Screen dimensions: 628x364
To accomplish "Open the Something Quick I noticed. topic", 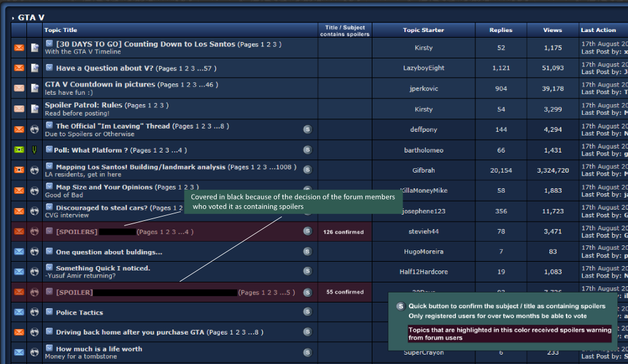I will [103, 269].
